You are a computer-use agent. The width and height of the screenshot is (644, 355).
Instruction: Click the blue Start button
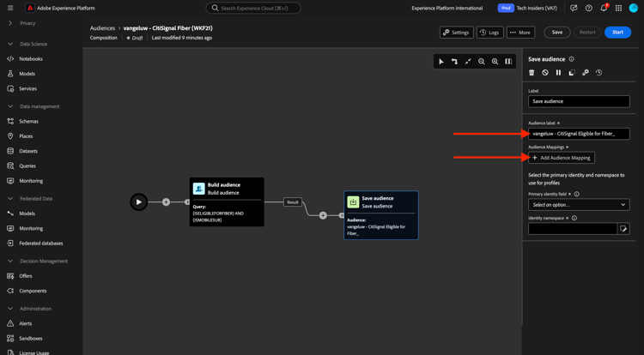(617, 33)
